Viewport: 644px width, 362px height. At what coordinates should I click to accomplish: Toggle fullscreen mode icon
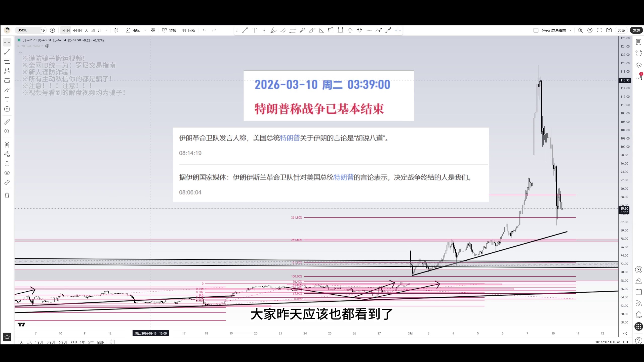[x=599, y=30]
